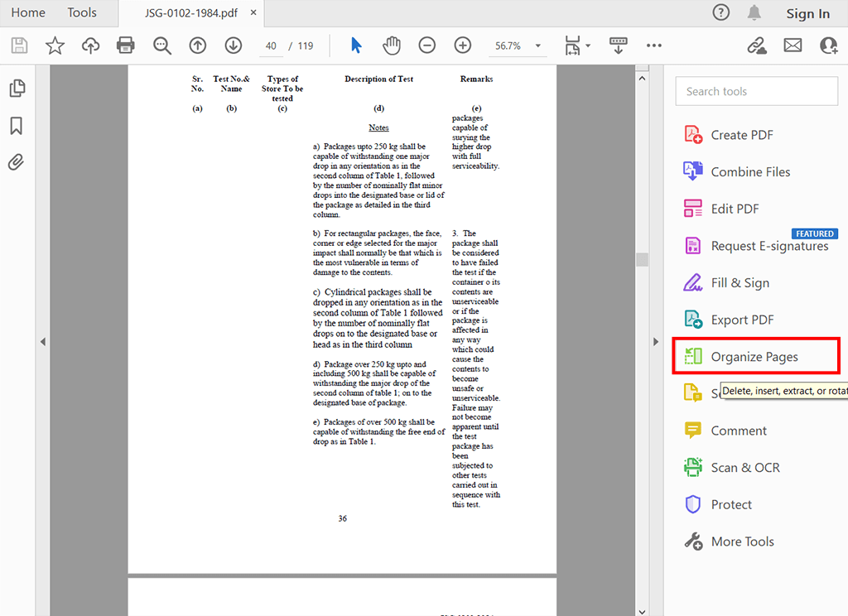Click the Sign In button

pos(807,13)
